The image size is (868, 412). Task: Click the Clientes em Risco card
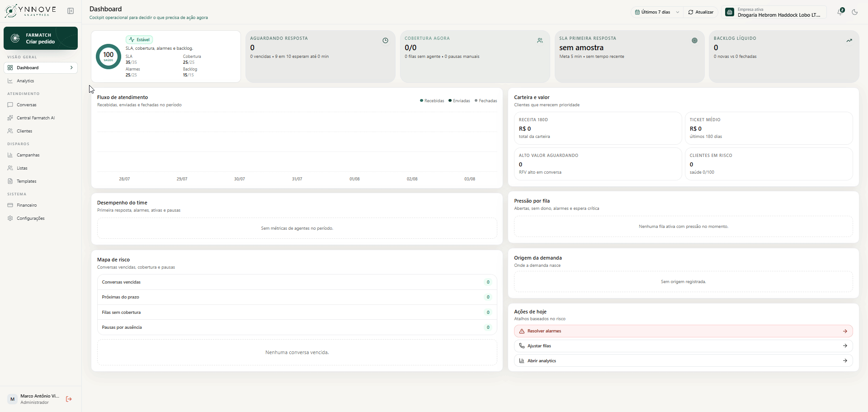pyautogui.click(x=769, y=164)
